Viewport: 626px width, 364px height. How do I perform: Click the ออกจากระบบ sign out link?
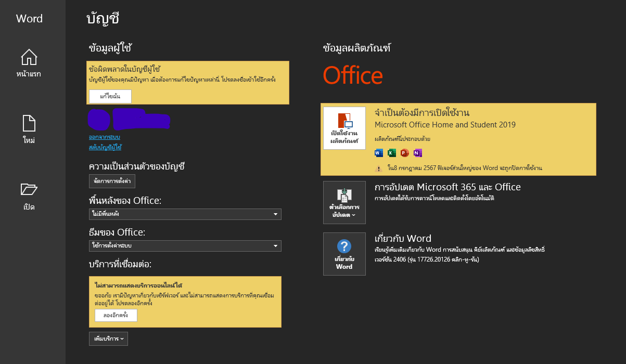click(x=105, y=137)
